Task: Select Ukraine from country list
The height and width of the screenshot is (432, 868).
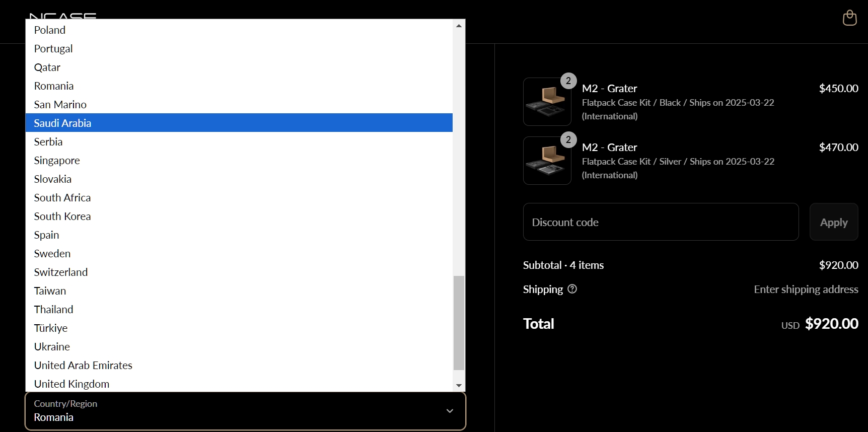Action: point(239,346)
